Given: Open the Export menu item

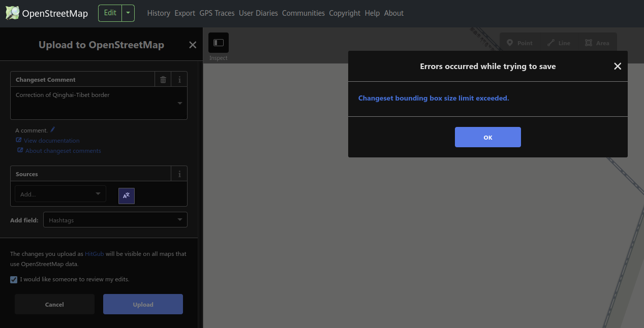Looking at the screenshot, I should click(x=185, y=13).
